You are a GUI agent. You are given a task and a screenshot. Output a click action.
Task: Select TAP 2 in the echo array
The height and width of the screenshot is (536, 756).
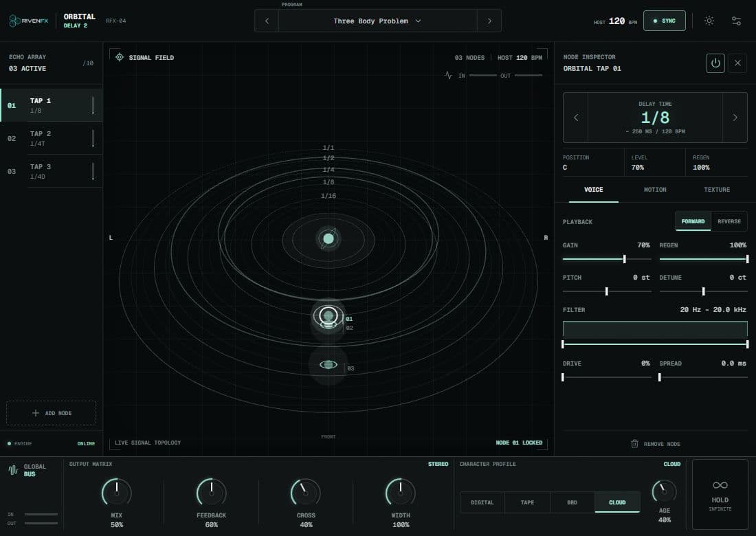click(51, 138)
